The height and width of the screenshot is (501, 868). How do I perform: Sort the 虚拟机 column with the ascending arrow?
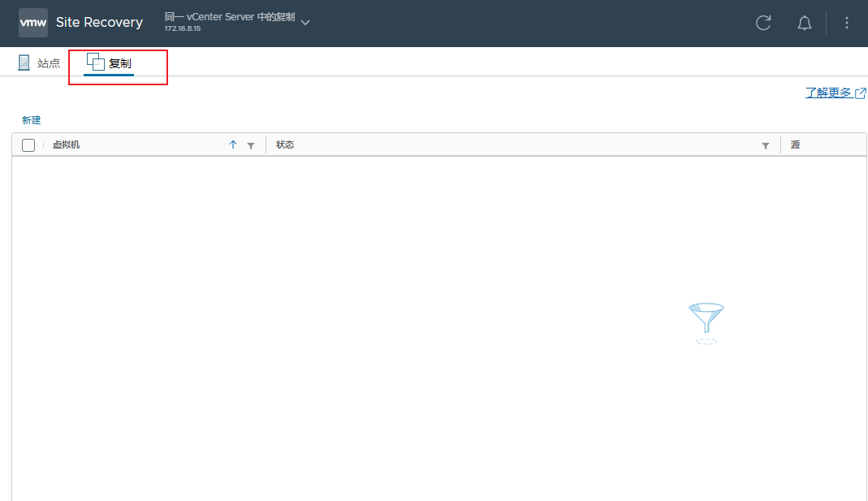click(233, 145)
